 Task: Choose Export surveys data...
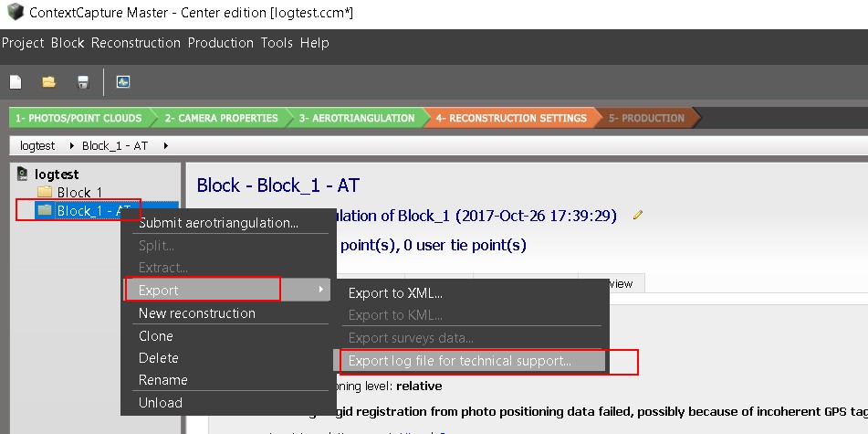coord(411,338)
